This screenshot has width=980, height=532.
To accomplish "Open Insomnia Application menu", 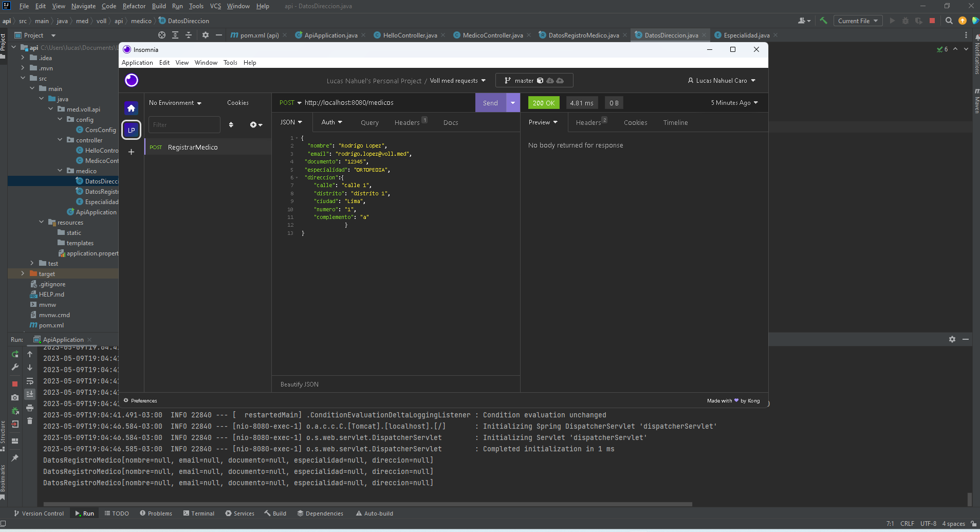I will pyautogui.click(x=137, y=63).
